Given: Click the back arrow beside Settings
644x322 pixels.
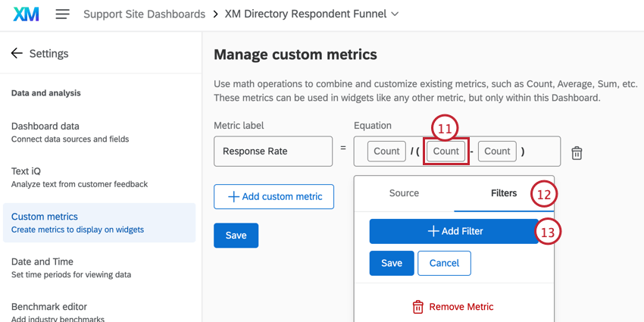Looking at the screenshot, I should click(17, 54).
